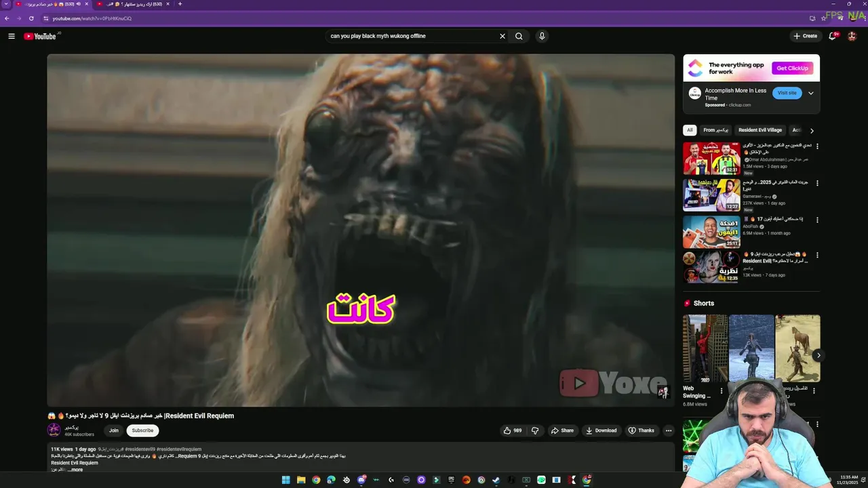The width and height of the screenshot is (868, 488).
Task: Share the Resident Evil Requiem video
Action: point(562,430)
